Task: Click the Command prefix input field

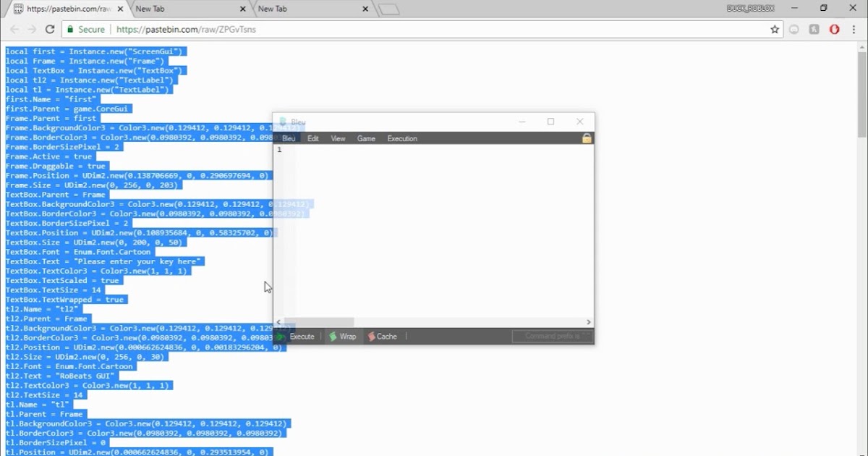Action: point(552,337)
